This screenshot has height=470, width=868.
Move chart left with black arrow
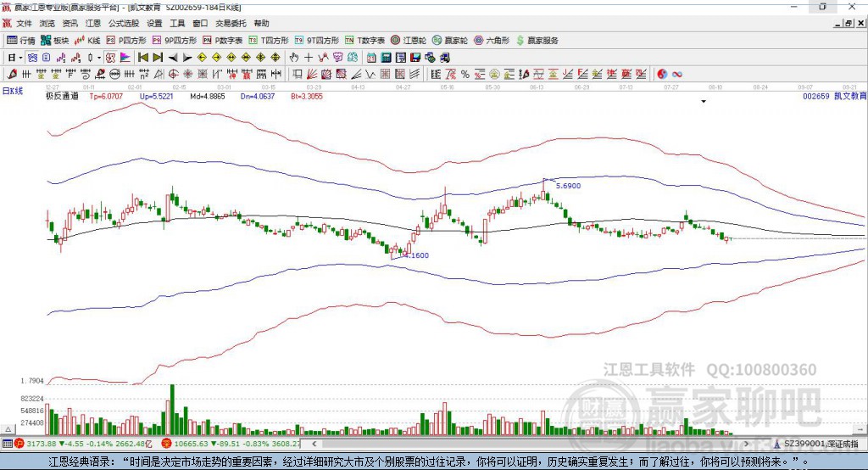click(x=173, y=58)
